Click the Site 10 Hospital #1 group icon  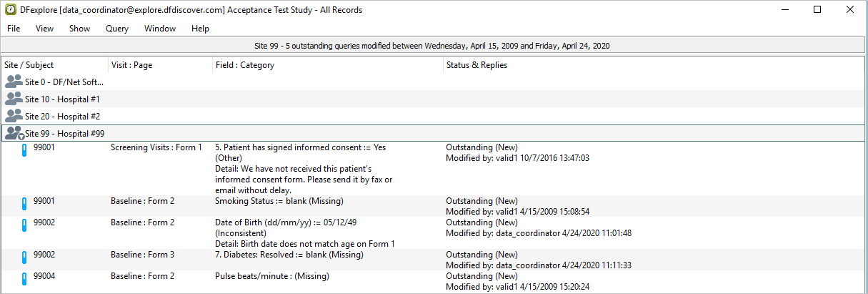14,99
